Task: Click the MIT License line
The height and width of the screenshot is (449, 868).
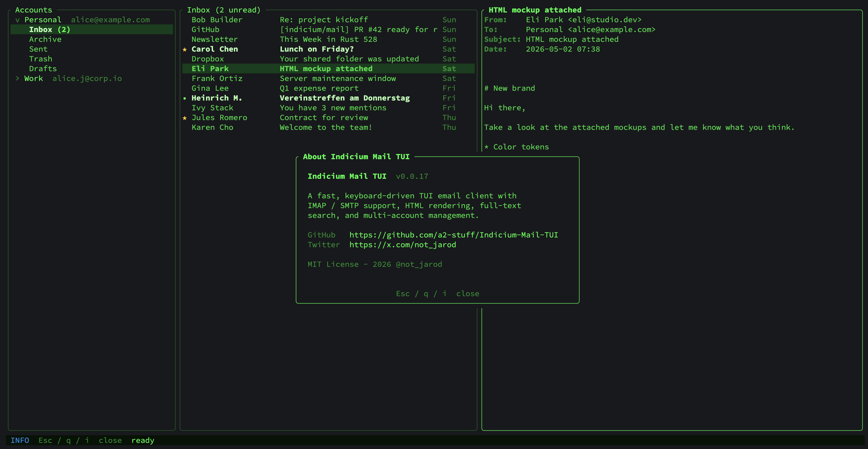Action: (375, 264)
